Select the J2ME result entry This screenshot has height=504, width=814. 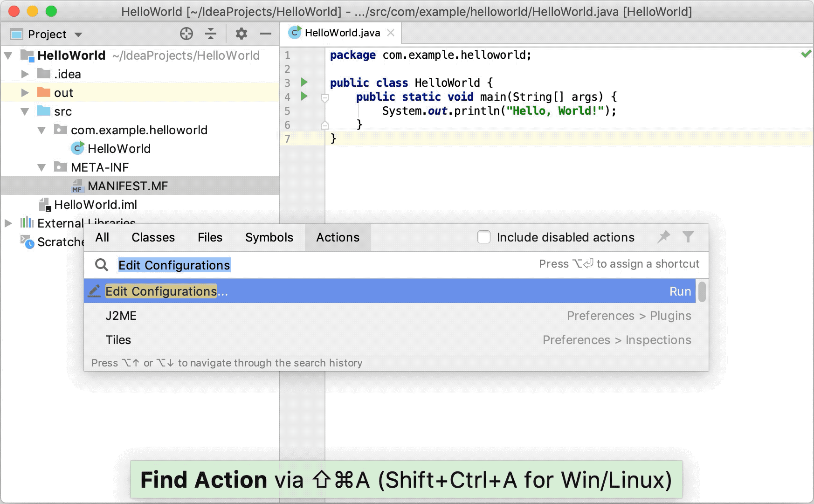click(x=121, y=316)
